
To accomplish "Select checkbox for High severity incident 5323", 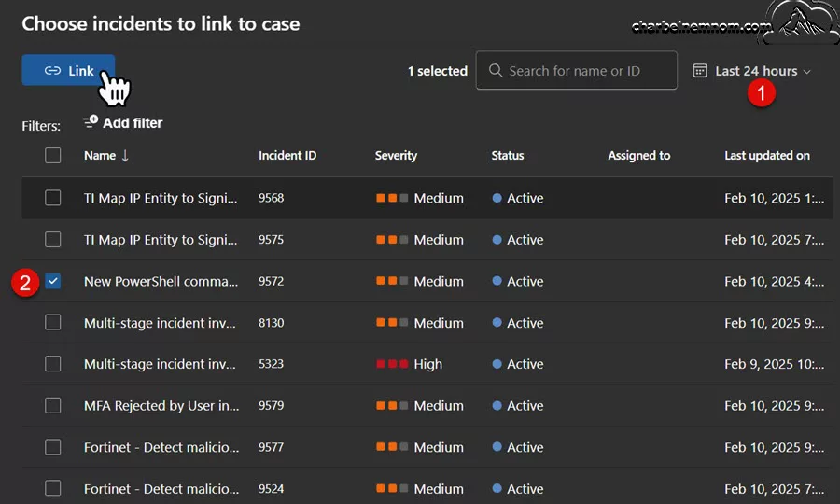I will (x=52, y=364).
